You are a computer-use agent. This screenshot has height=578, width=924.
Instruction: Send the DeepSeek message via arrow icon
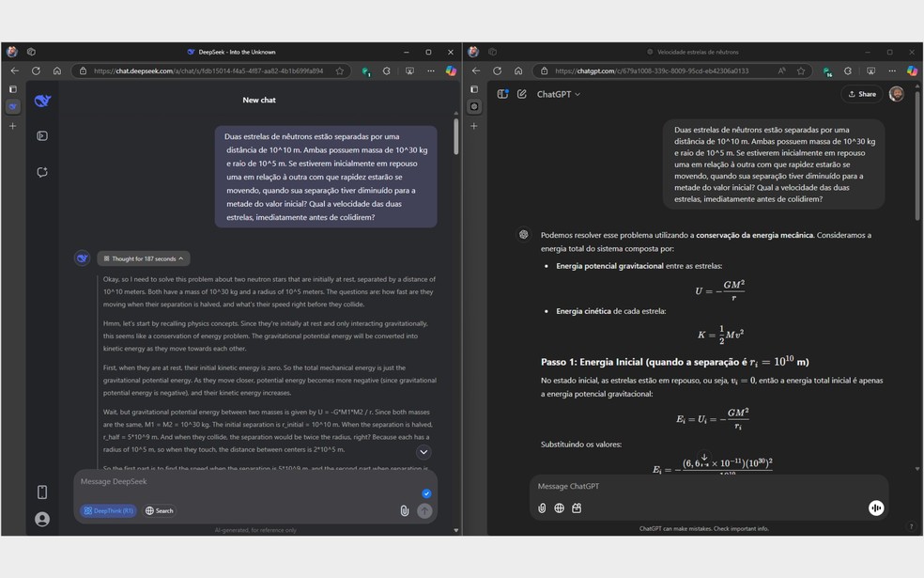(x=424, y=510)
